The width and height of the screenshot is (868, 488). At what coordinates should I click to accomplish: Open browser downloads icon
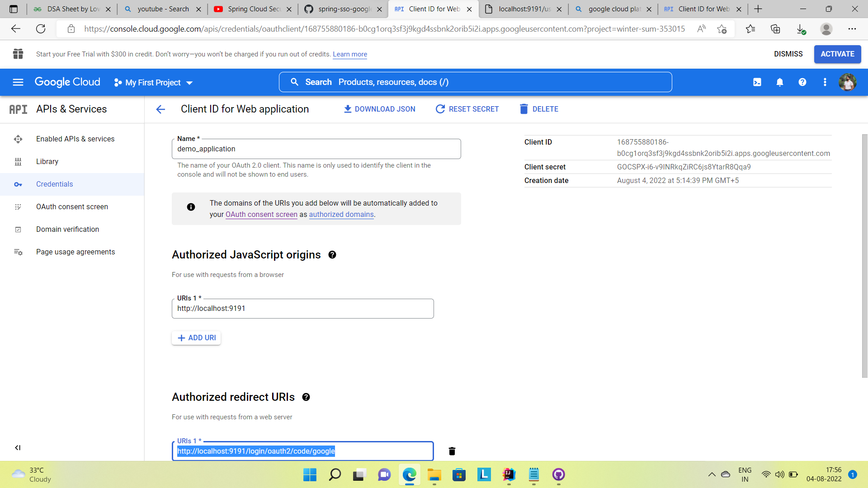[801, 29]
